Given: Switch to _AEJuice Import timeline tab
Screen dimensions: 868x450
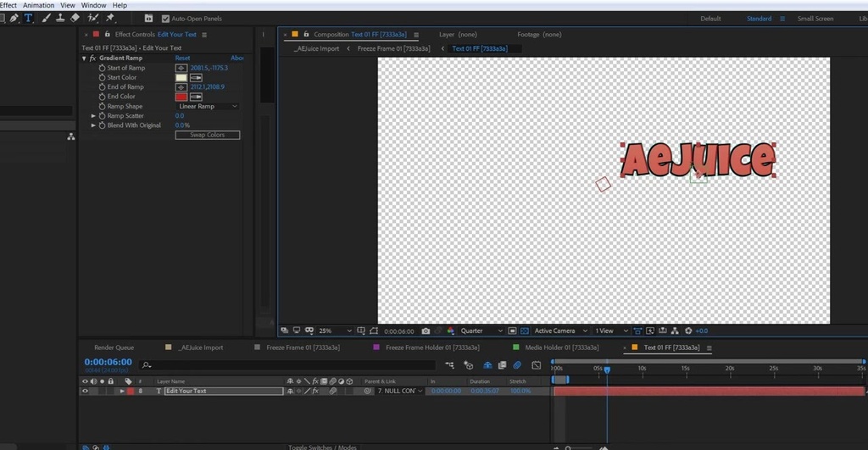Looking at the screenshot, I should coord(200,347).
